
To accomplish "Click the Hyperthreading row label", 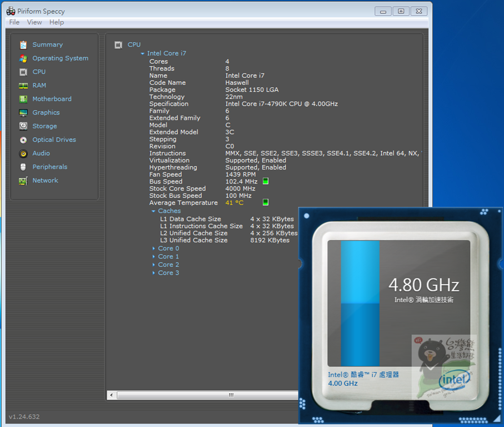I will (x=173, y=167).
